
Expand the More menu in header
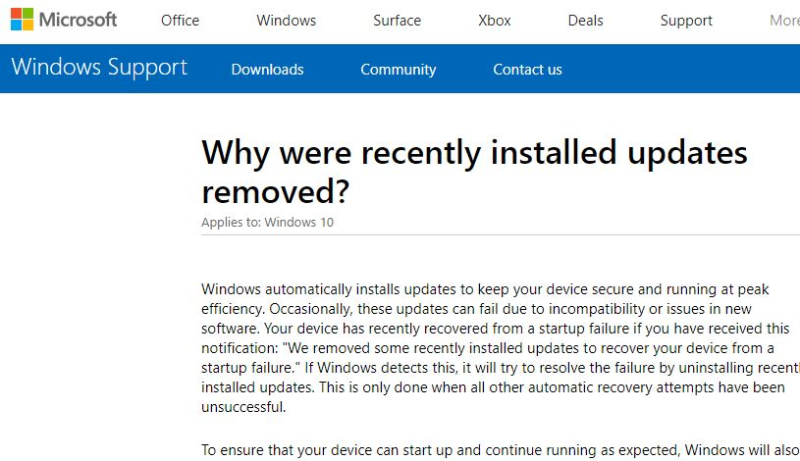click(x=783, y=20)
